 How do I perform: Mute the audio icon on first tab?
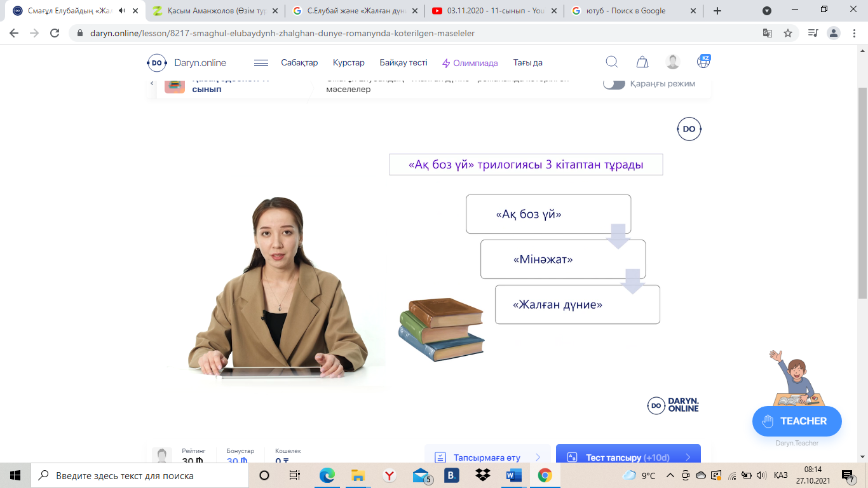122,11
